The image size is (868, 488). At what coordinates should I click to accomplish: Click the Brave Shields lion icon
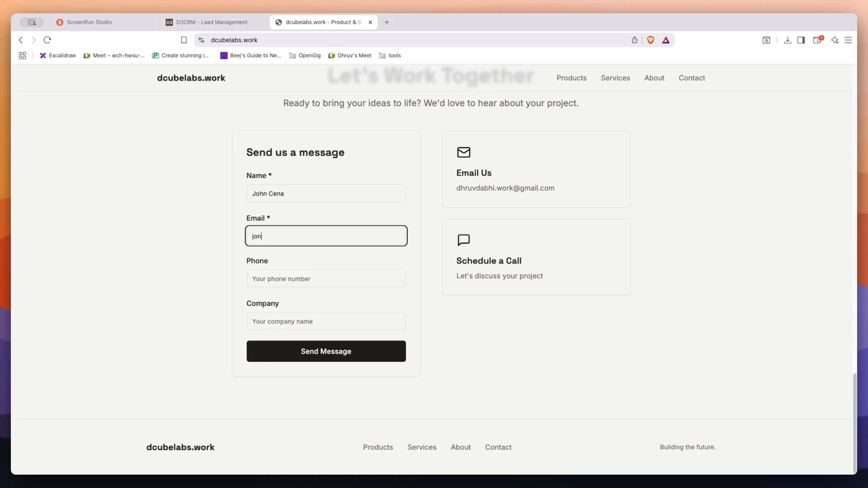point(651,40)
